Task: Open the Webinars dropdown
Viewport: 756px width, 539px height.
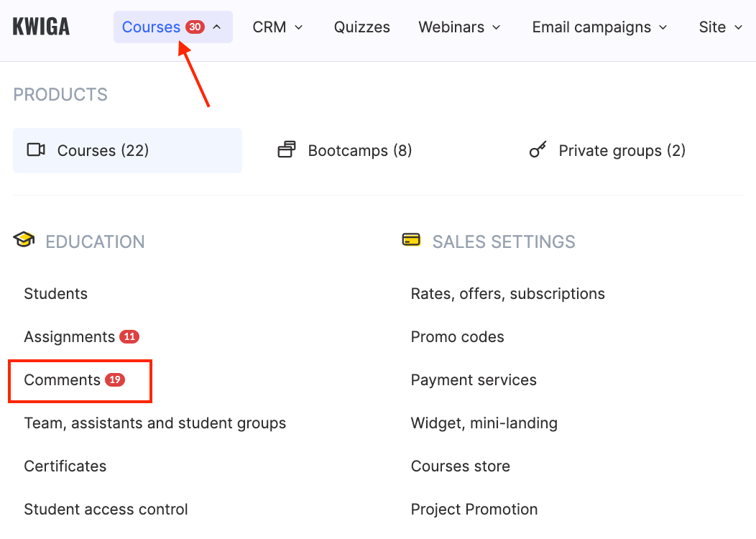Action: coord(459,27)
